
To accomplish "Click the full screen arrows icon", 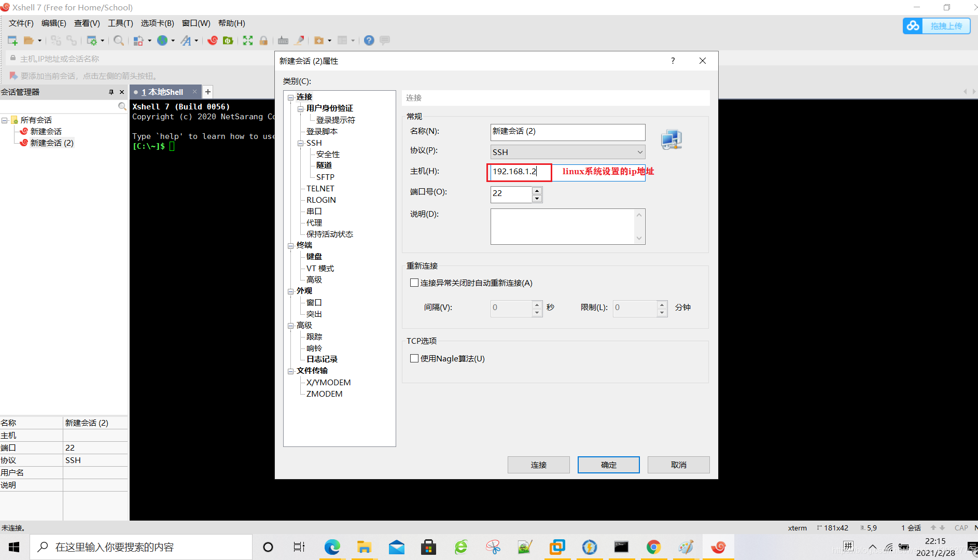I will (248, 40).
